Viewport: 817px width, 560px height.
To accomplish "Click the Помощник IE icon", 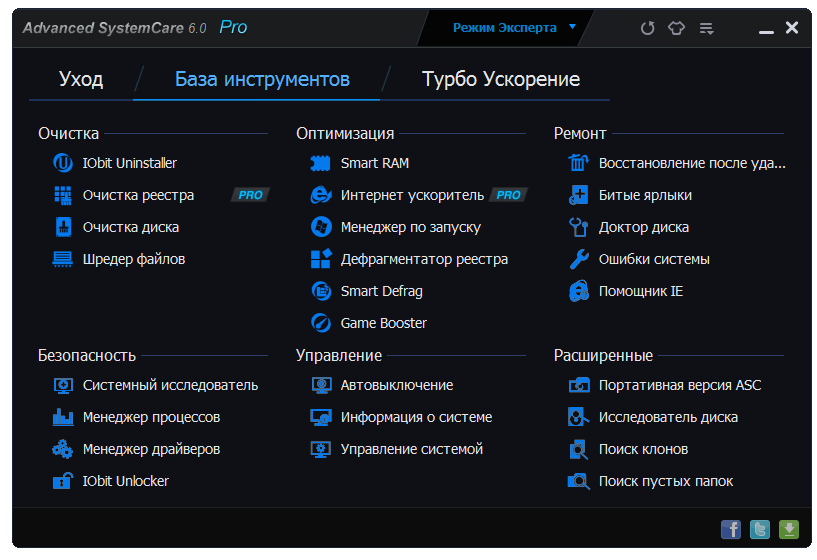I will click(579, 291).
